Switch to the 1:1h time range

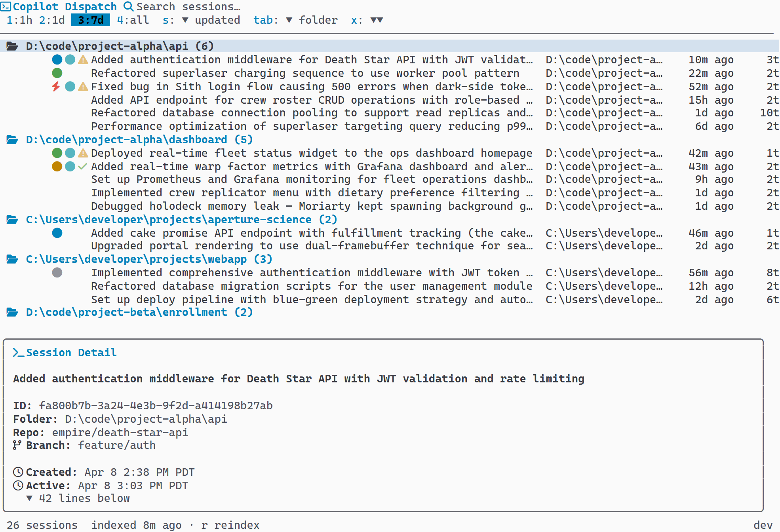tap(19, 20)
